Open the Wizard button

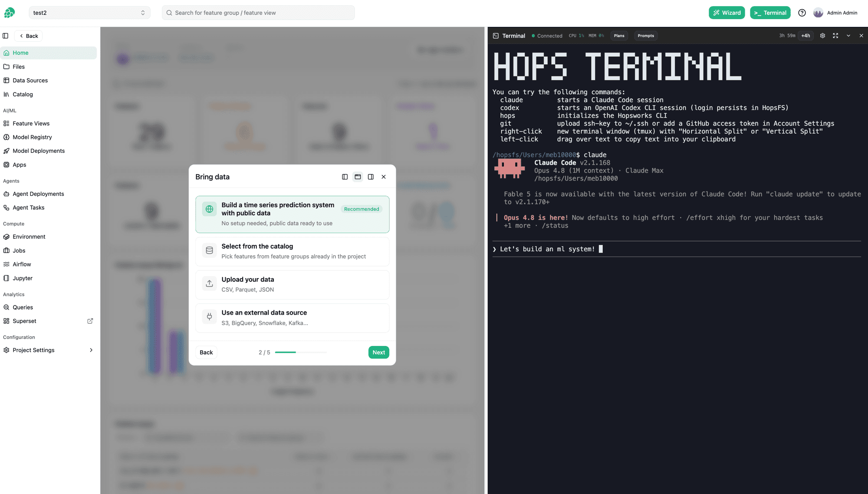[727, 13]
